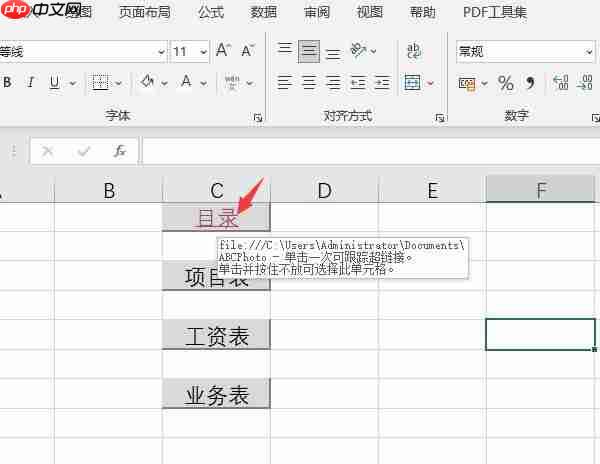Expand the Borders dropdown arrow
The height and width of the screenshot is (464, 600).
click(x=118, y=83)
